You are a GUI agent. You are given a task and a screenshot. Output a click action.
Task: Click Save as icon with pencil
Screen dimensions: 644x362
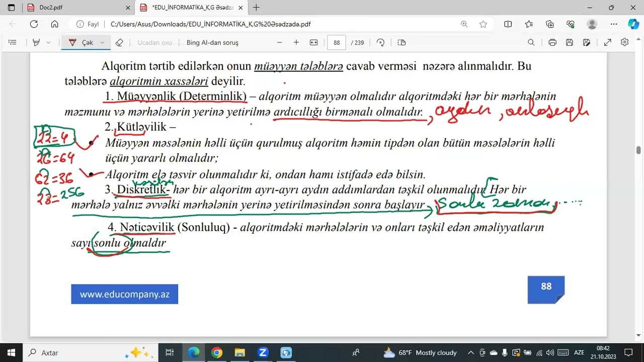click(587, 43)
